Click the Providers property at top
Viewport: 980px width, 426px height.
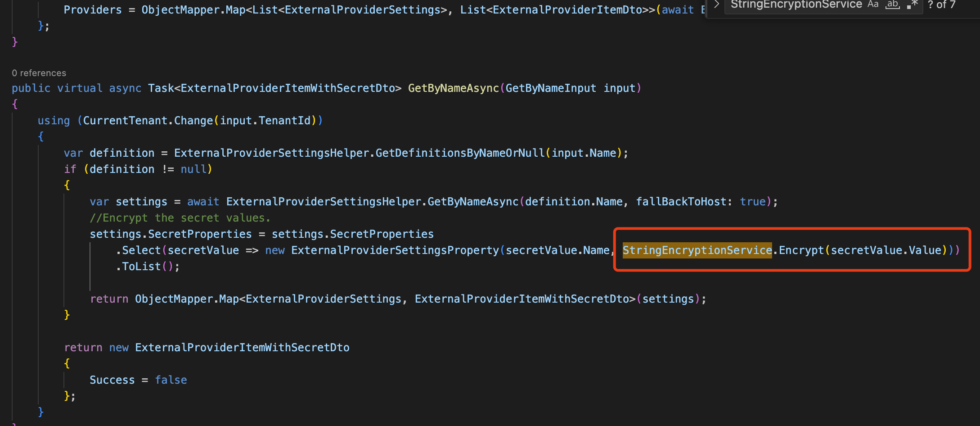tap(93, 10)
